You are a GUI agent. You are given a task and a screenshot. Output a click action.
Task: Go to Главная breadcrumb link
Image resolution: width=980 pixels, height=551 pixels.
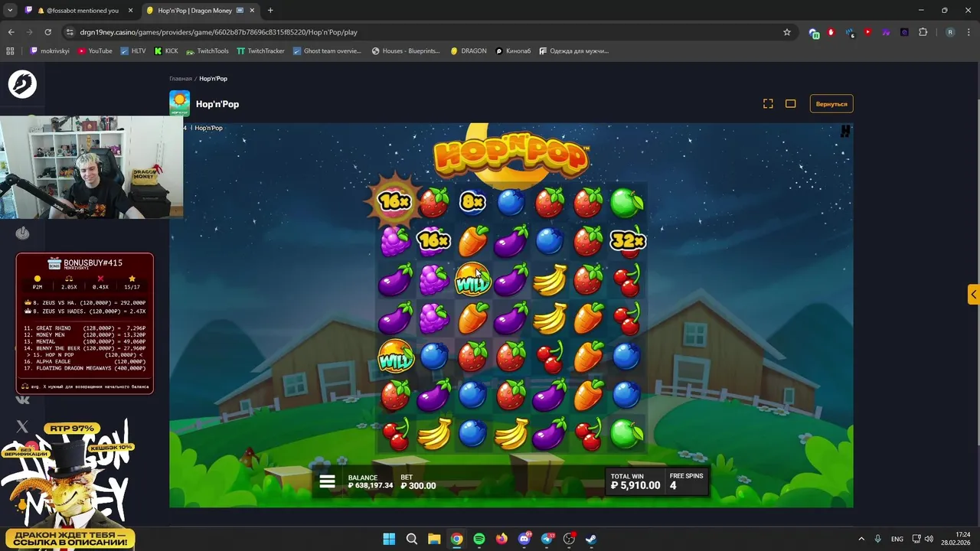[181, 79]
